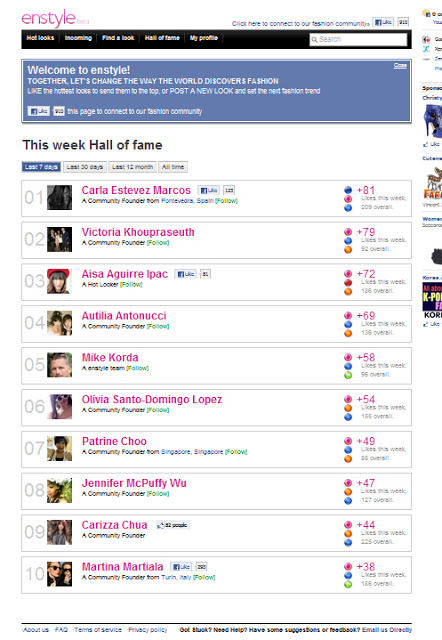
Task: Select the All time tab
Action: 173,167
